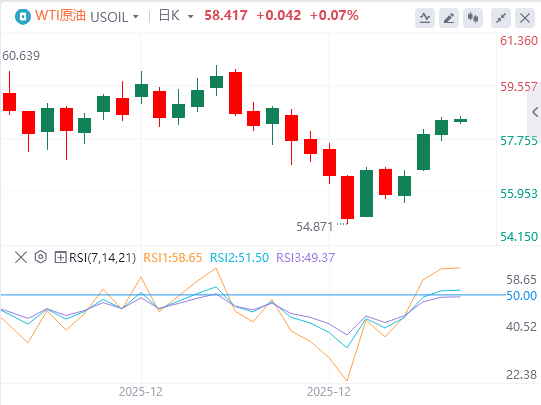Screen dimensions: 541x405
Task: Toggle the cyan RSI2:51.50 line
Action: [239, 257]
